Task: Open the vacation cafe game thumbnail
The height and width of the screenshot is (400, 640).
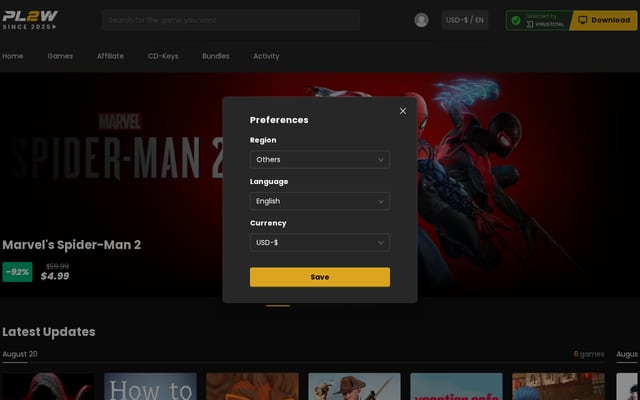Action: (456, 386)
